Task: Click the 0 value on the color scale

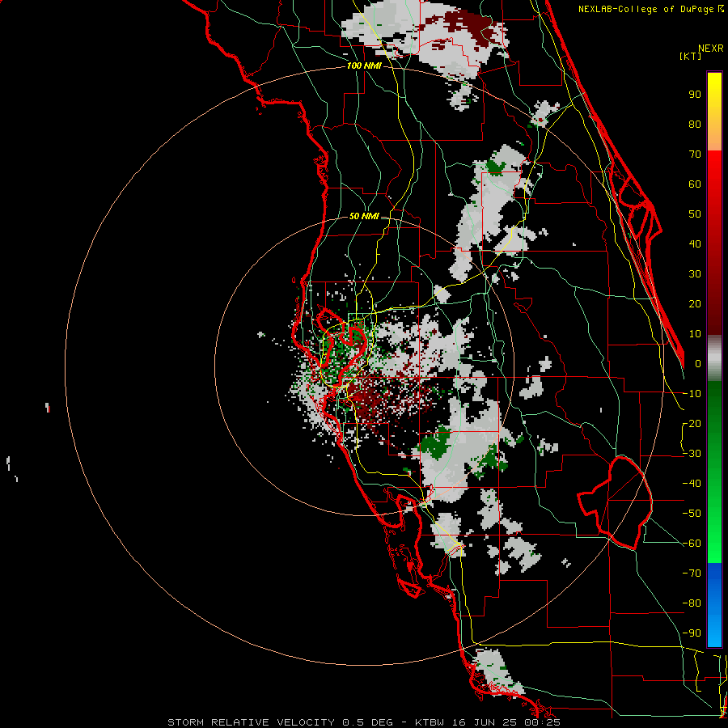Action: pyautogui.click(x=698, y=364)
